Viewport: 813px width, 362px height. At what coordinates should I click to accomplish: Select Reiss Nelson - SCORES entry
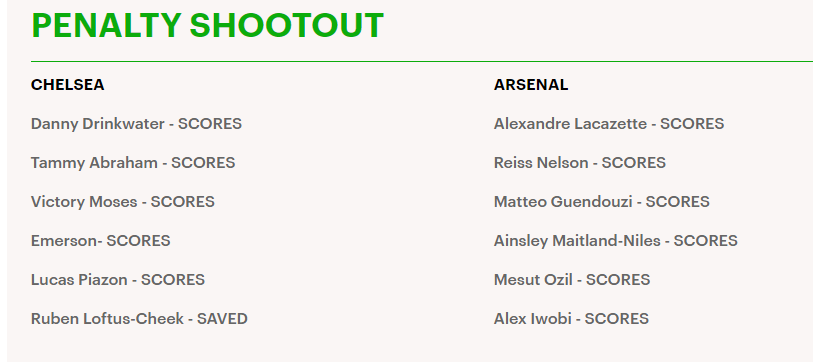(580, 163)
